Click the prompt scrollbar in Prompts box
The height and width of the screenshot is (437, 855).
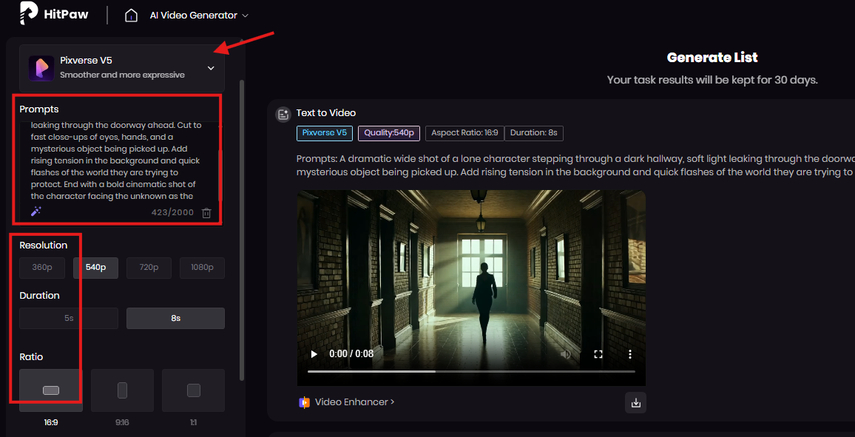[219, 175]
